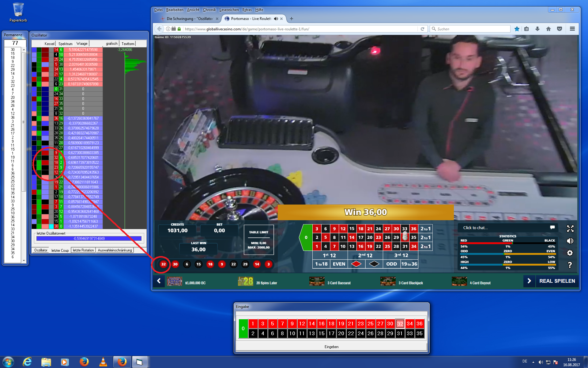Open Extras menu in Firefox
Image resolution: width=588 pixels, height=368 pixels.
(247, 10)
